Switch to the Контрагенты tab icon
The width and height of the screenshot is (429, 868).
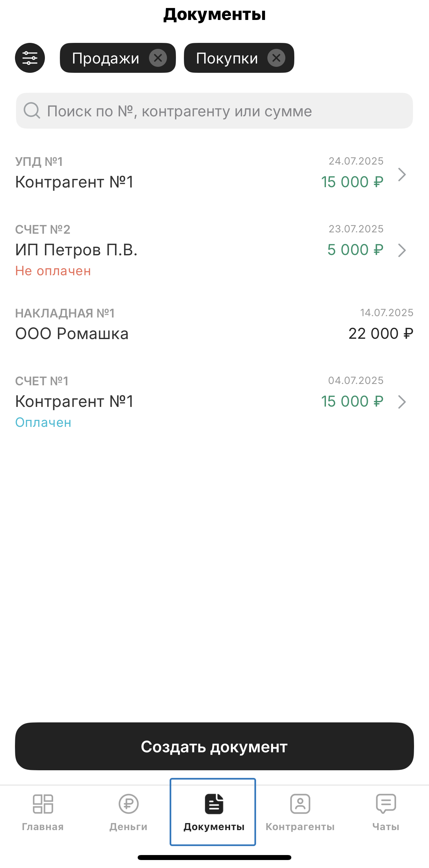(x=300, y=804)
